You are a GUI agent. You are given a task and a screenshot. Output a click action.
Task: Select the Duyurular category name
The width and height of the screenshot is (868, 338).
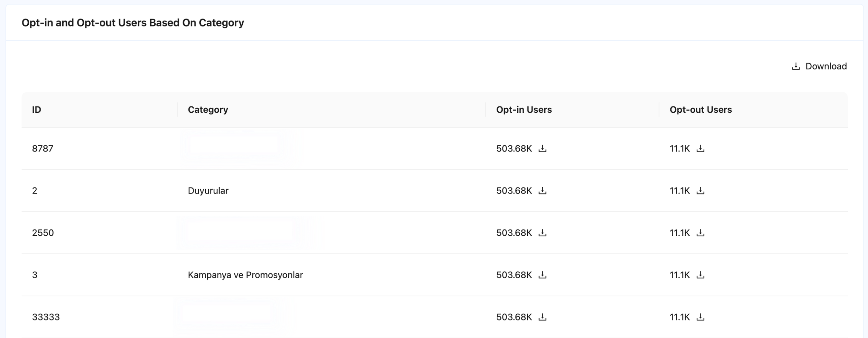[x=208, y=191]
